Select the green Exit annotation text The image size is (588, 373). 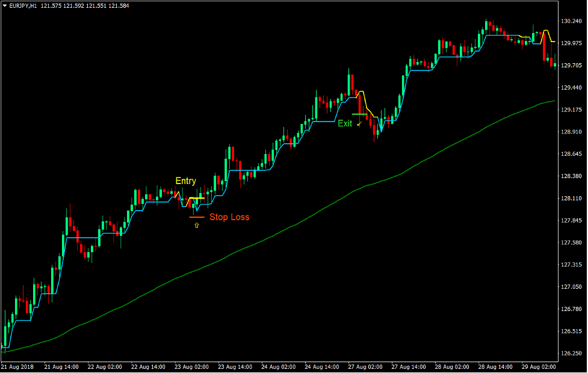345,123
